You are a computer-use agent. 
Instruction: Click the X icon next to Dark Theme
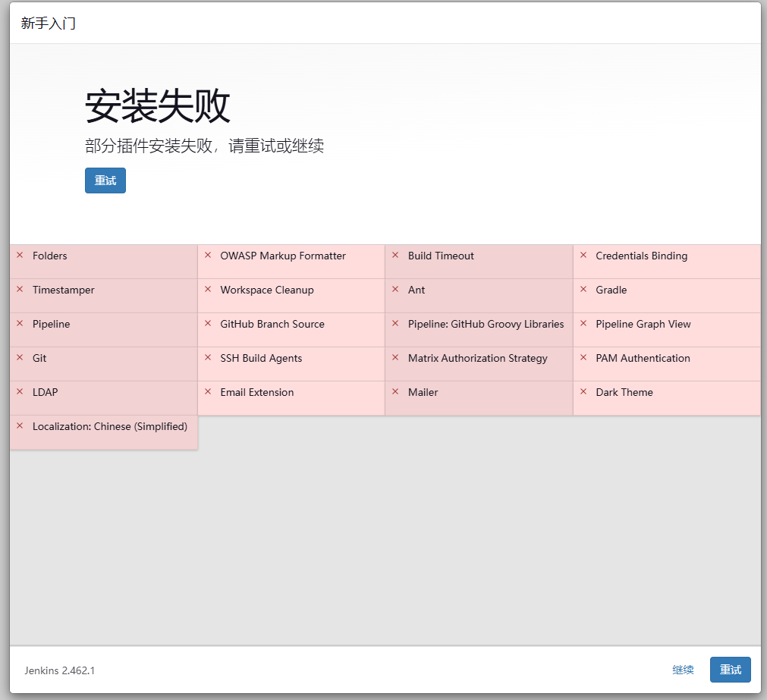coord(583,392)
